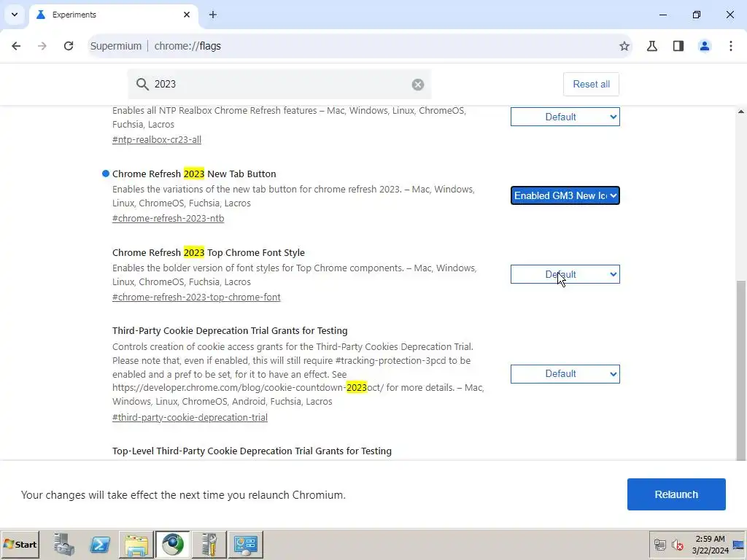747x560 pixels.
Task: Open Third-Party Cookie Deprecation Trial dropdown
Action: tap(565, 374)
